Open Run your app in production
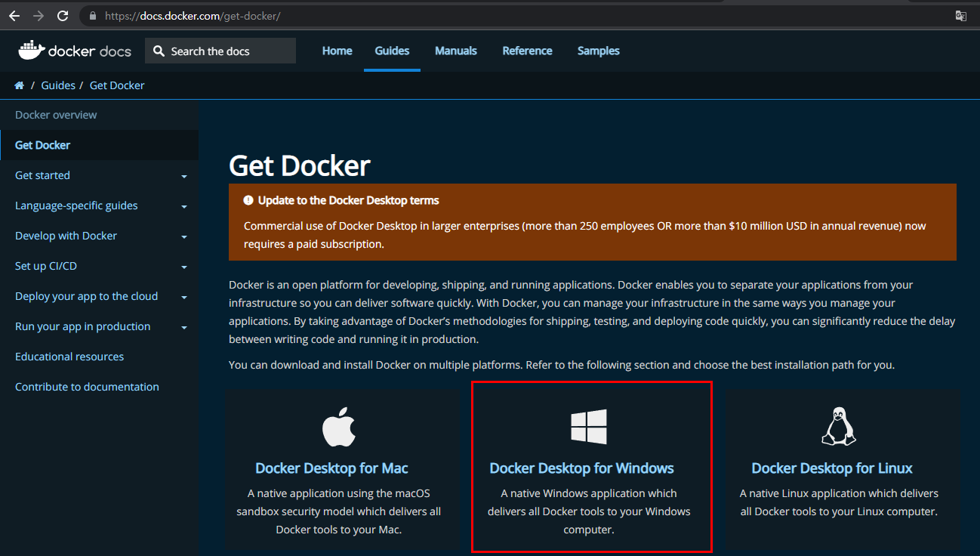This screenshot has height=556, width=980. [x=82, y=326]
